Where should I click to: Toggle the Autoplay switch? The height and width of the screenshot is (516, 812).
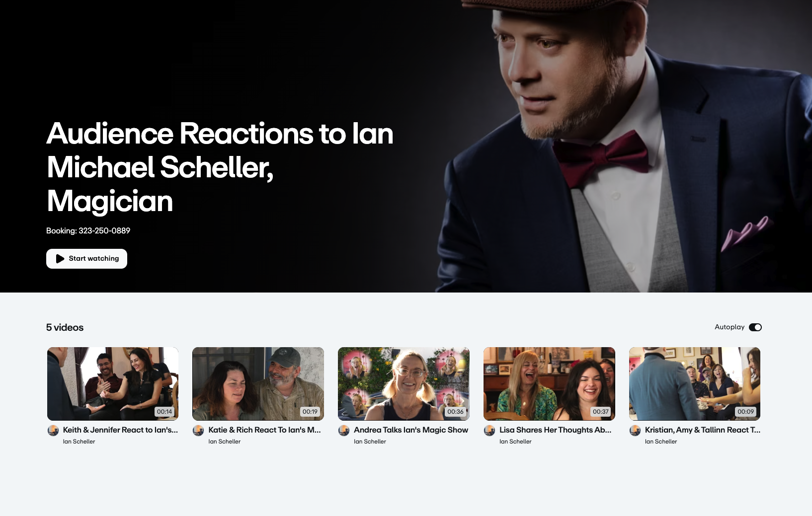[x=755, y=327]
